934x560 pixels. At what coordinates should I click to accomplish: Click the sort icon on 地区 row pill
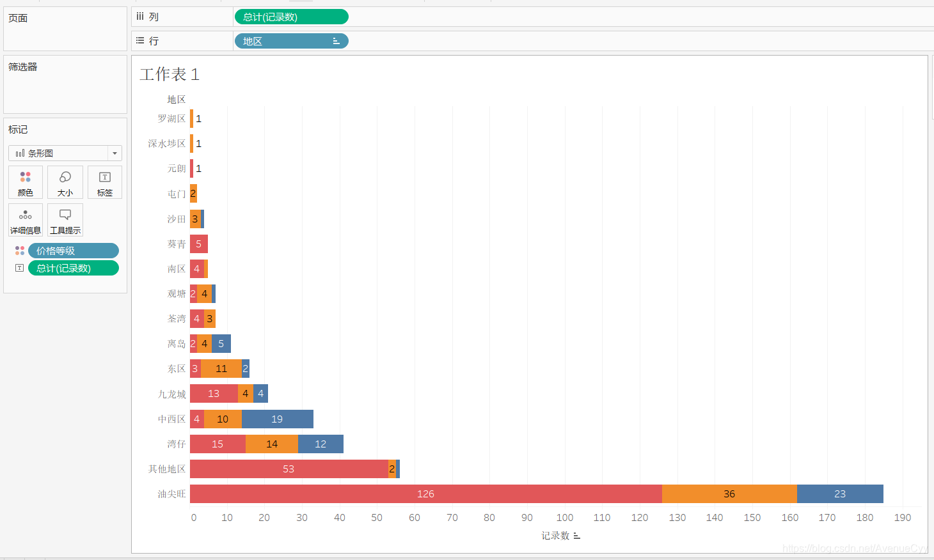tap(336, 41)
